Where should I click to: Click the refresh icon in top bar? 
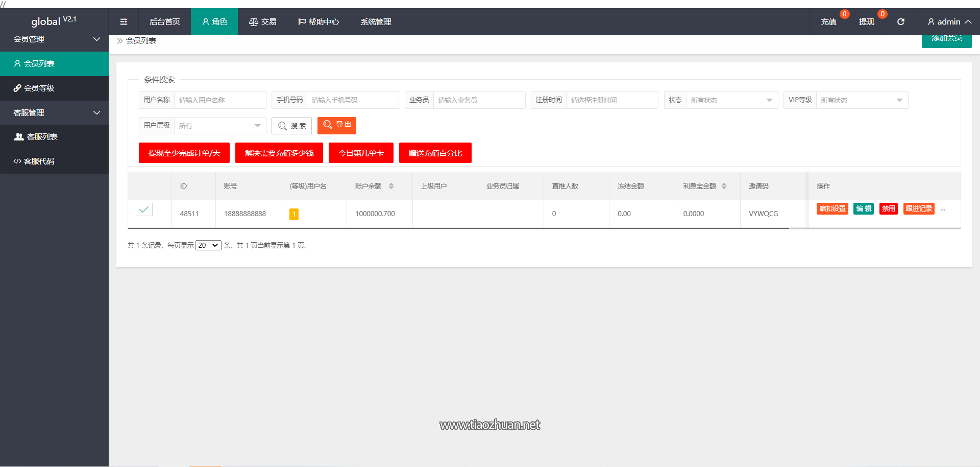[901, 21]
